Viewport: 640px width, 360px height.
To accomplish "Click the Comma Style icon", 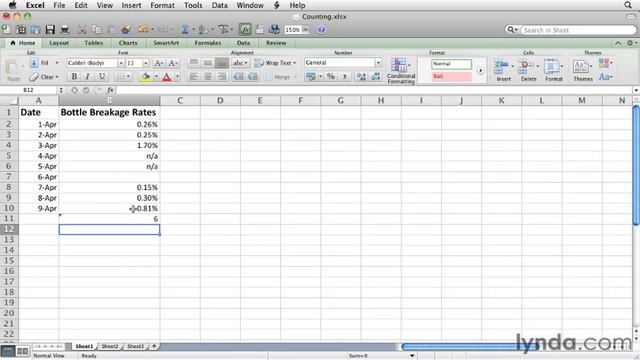I will [344, 76].
